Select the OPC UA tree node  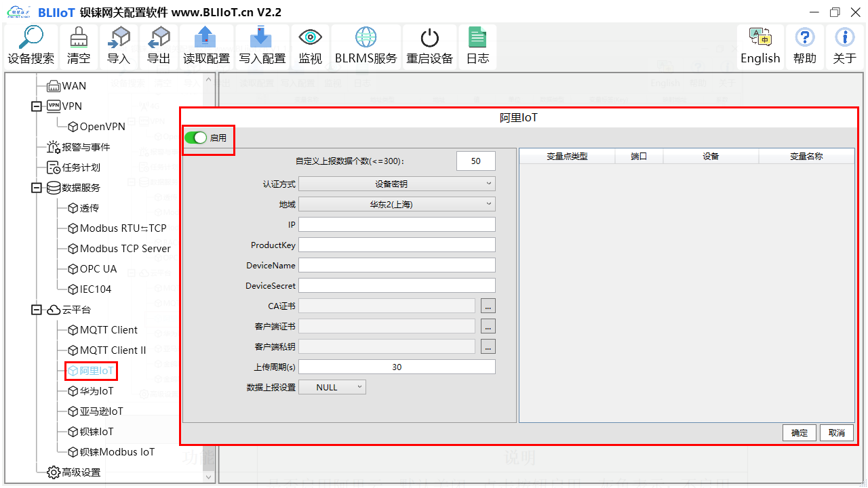(92, 269)
